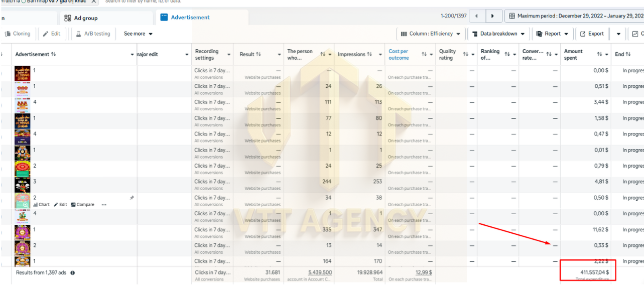Screen dimensions: 644x286
Task: Open three-dot more options on ad row
Action: click(x=104, y=205)
